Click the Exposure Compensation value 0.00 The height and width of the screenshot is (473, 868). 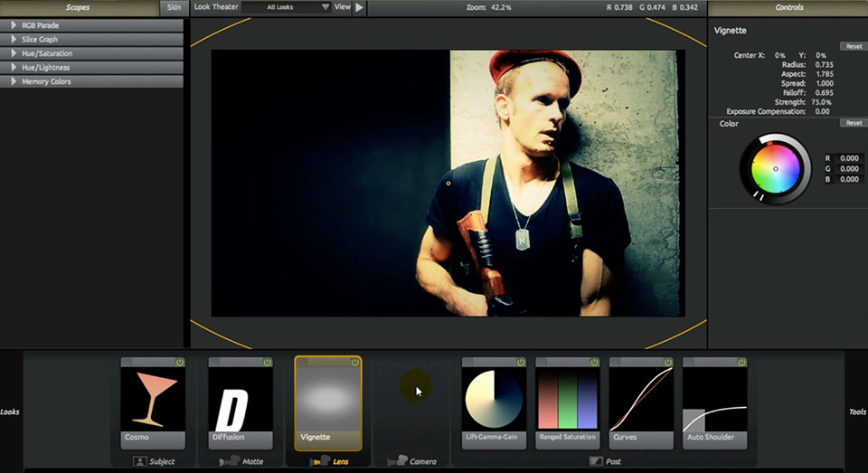pyautogui.click(x=822, y=111)
